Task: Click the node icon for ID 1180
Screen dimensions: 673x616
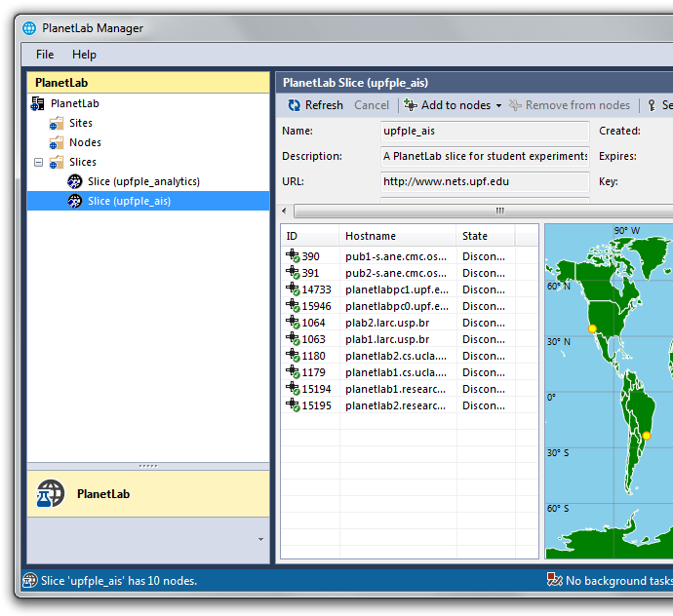Action: 293,355
